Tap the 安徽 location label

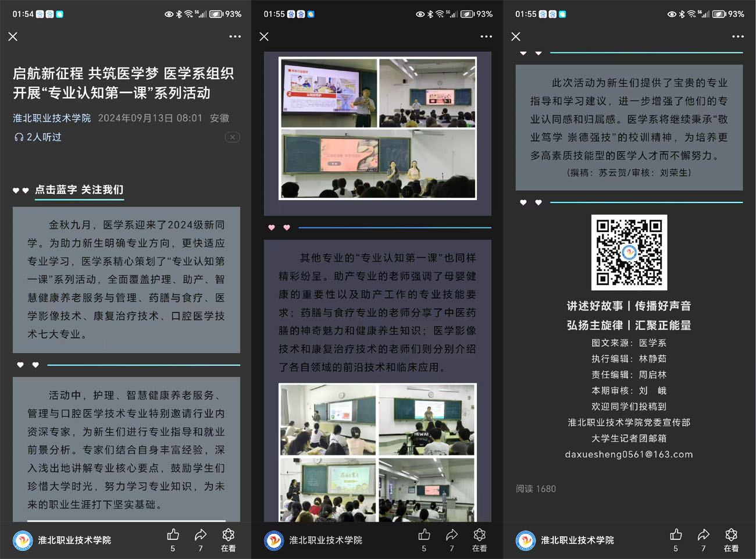[x=219, y=118]
